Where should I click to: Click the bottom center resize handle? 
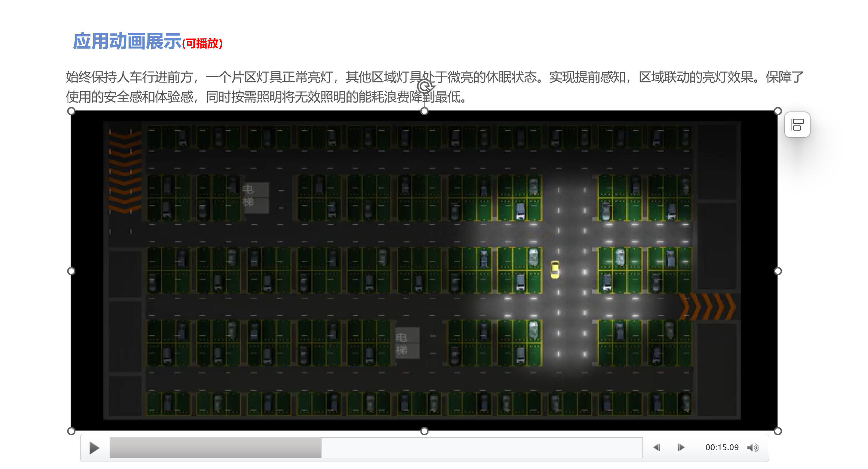(424, 431)
